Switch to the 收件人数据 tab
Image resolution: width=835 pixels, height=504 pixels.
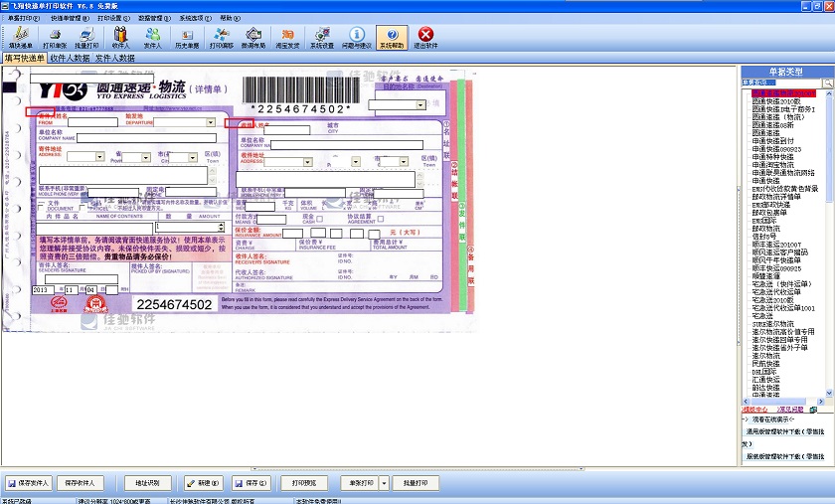tap(70, 59)
